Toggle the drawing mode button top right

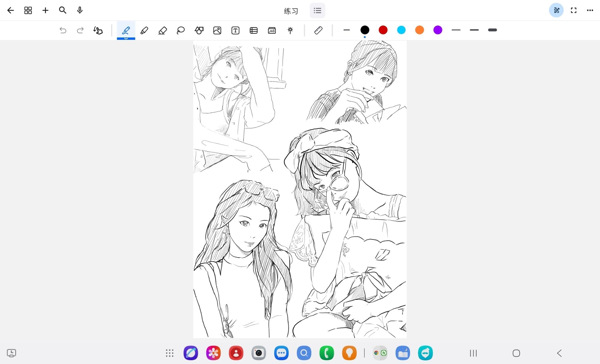556,10
